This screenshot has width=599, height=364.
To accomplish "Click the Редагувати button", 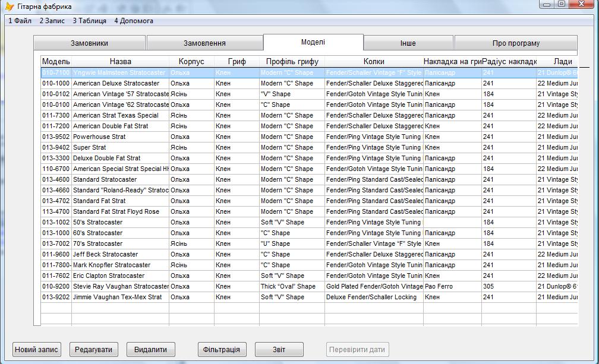I will point(94,350).
